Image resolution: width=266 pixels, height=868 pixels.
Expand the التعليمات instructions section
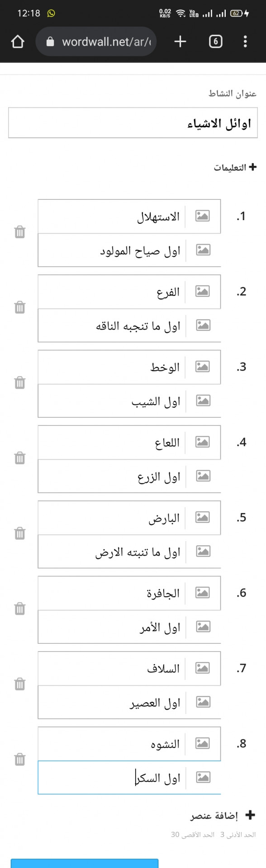[235, 167]
